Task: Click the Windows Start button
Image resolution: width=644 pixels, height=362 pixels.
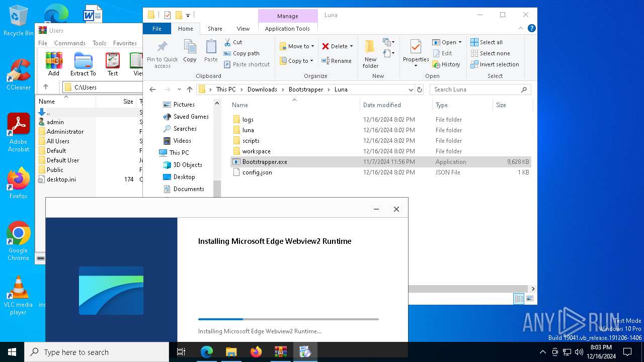Action: 12,352
